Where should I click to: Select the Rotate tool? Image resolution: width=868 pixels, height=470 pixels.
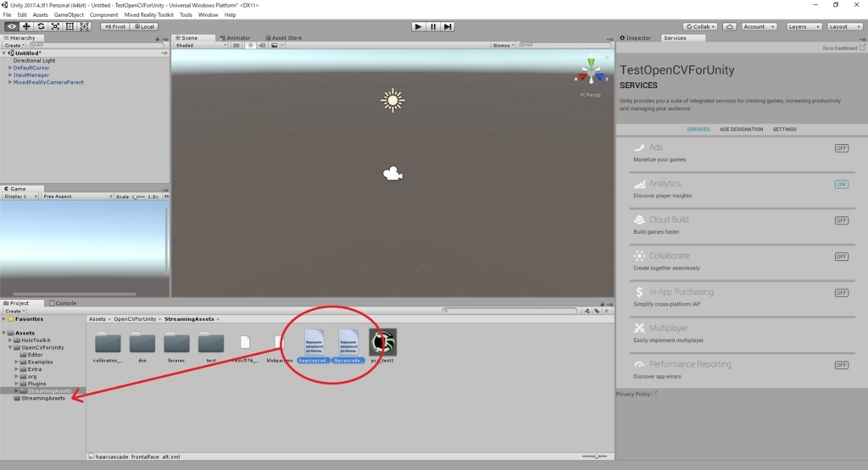(41, 26)
